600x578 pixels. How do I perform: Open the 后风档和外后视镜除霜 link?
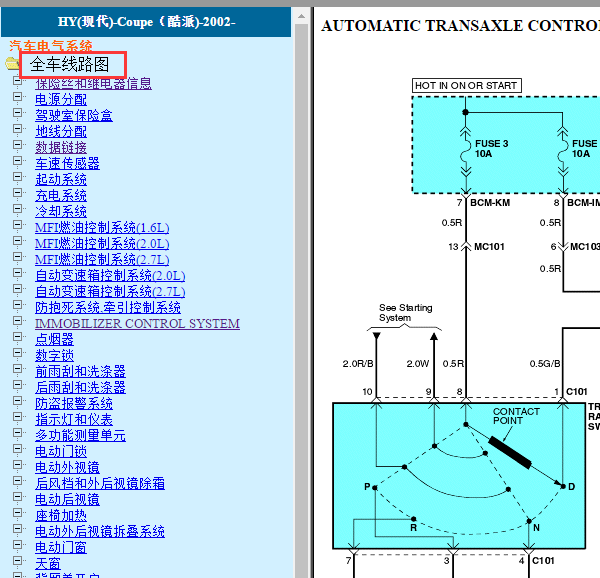pos(100,484)
